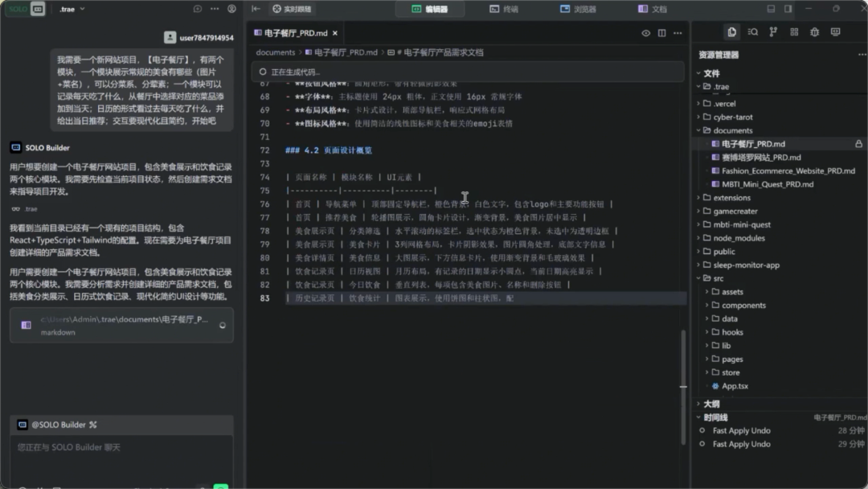Click the 电子餐厅产品需求文档 heading breadcrumb

point(436,52)
